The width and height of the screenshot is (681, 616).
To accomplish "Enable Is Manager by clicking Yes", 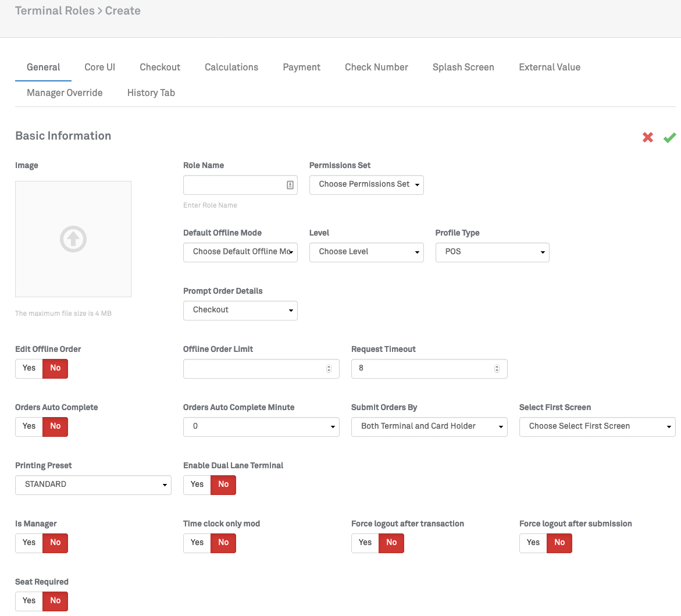I will click(29, 543).
